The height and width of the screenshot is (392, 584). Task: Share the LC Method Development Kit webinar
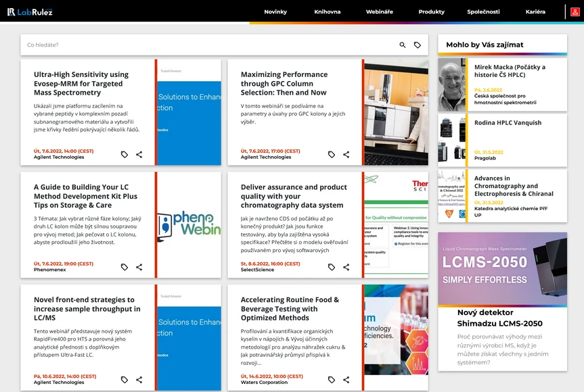point(139,267)
